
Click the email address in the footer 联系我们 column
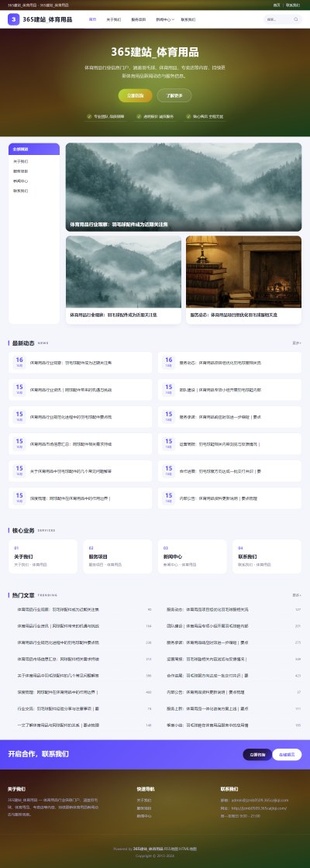click(259, 800)
